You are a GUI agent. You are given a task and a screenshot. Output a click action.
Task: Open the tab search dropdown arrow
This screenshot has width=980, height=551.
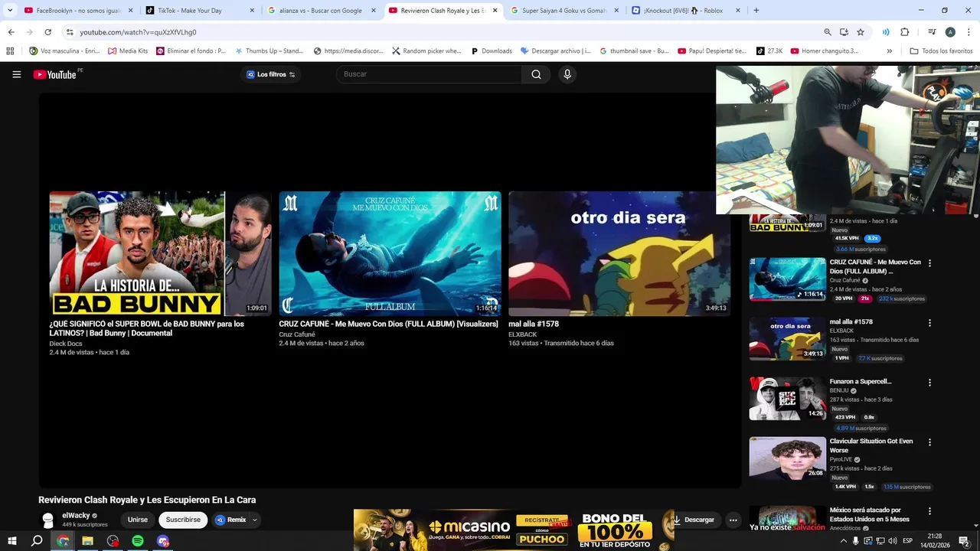pyautogui.click(x=10, y=11)
